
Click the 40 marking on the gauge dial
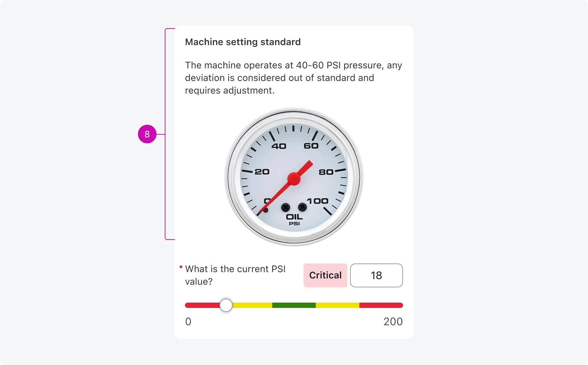279,146
